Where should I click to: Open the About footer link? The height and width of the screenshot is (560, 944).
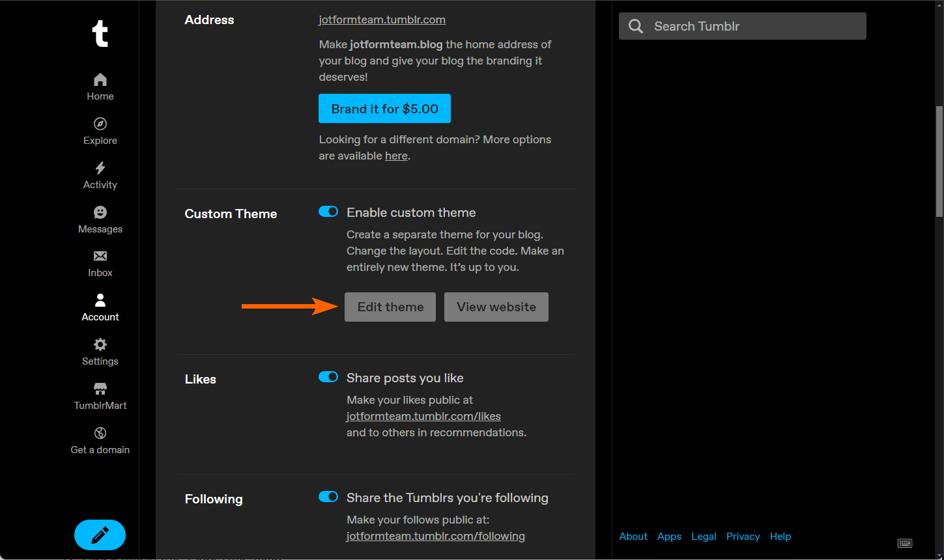pos(633,537)
